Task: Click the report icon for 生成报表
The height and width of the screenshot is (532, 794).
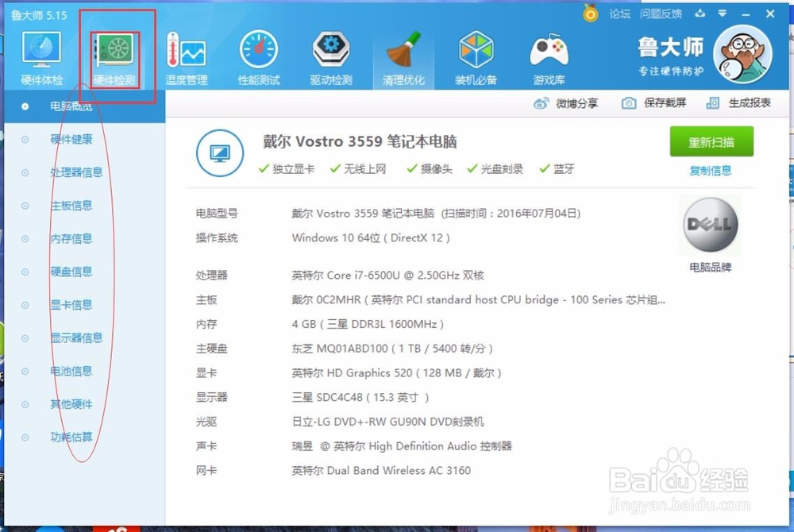Action: (x=712, y=103)
